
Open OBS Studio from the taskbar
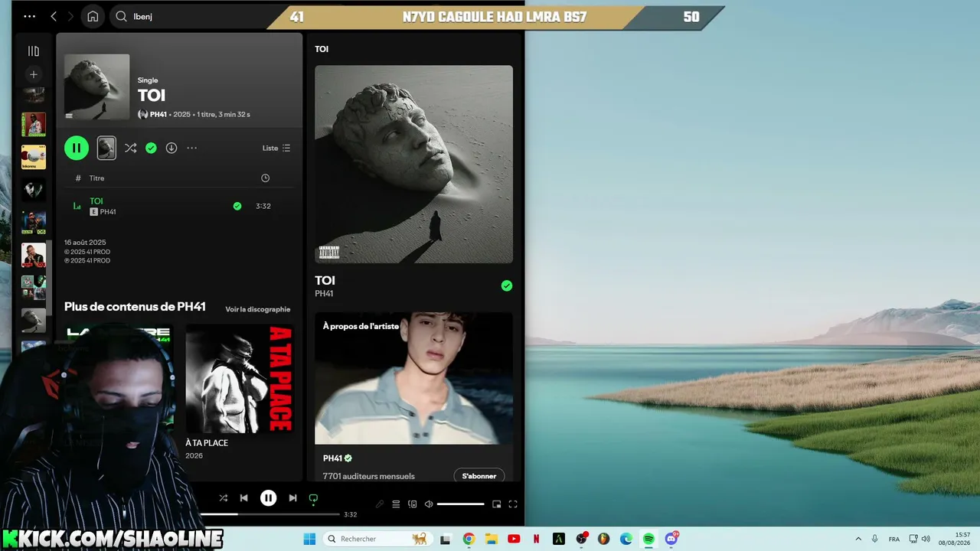pyautogui.click(x=581, y=539)
